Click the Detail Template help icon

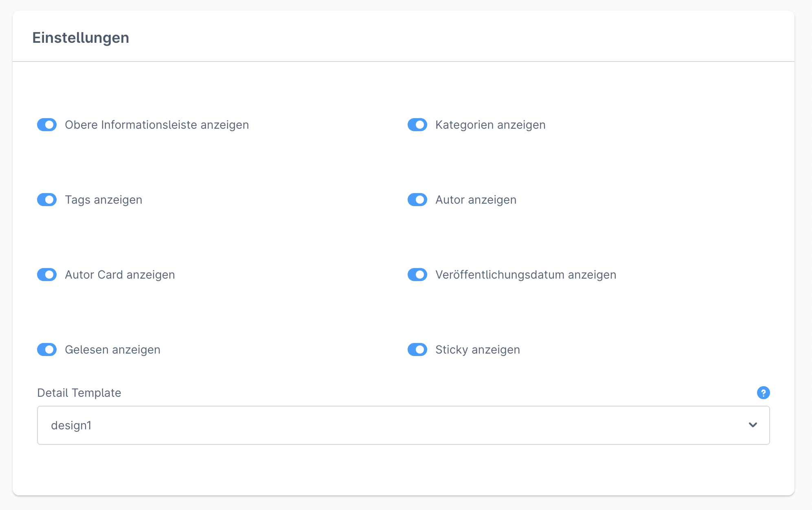[763, 393]
